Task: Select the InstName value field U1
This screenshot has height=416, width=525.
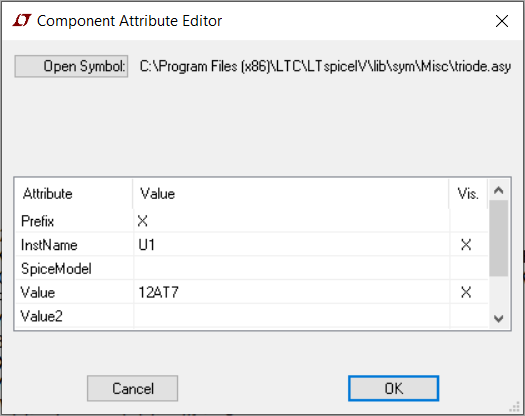Action: tap(291, 245)
